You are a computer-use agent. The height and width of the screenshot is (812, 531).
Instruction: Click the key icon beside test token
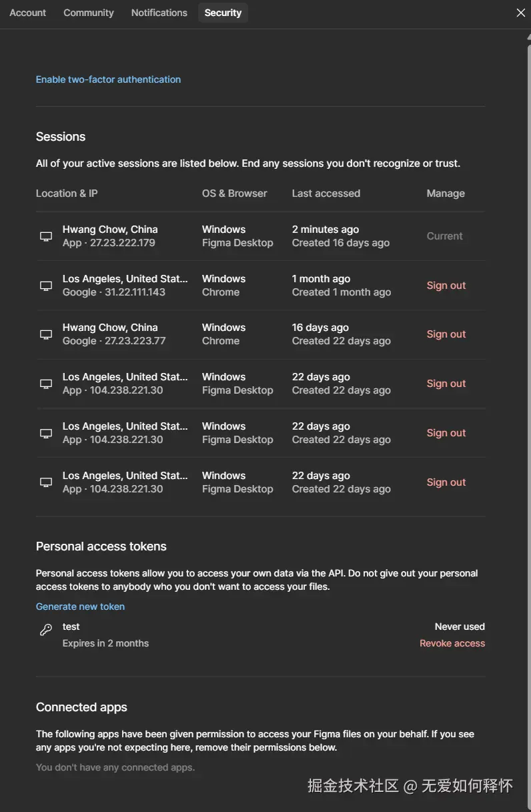point(46,629)
